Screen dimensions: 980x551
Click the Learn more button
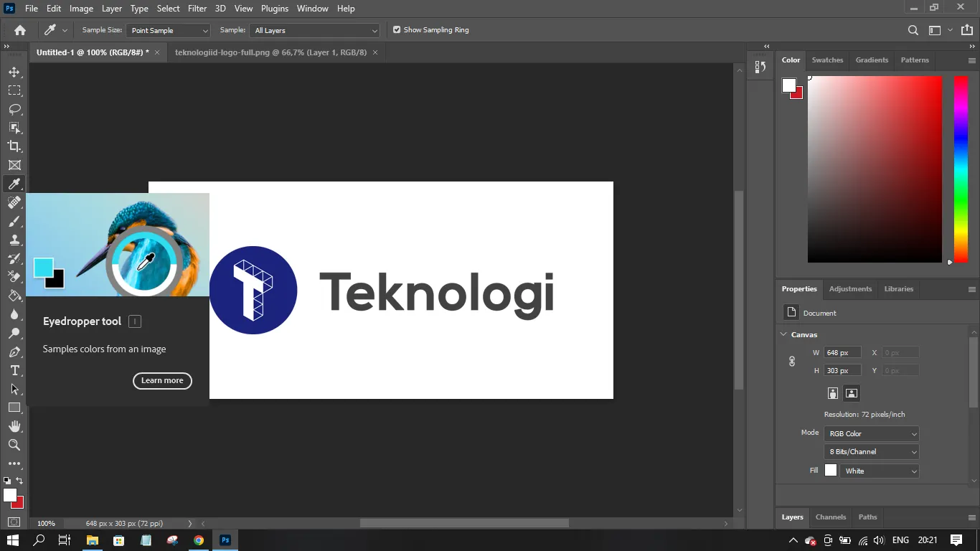162,381
